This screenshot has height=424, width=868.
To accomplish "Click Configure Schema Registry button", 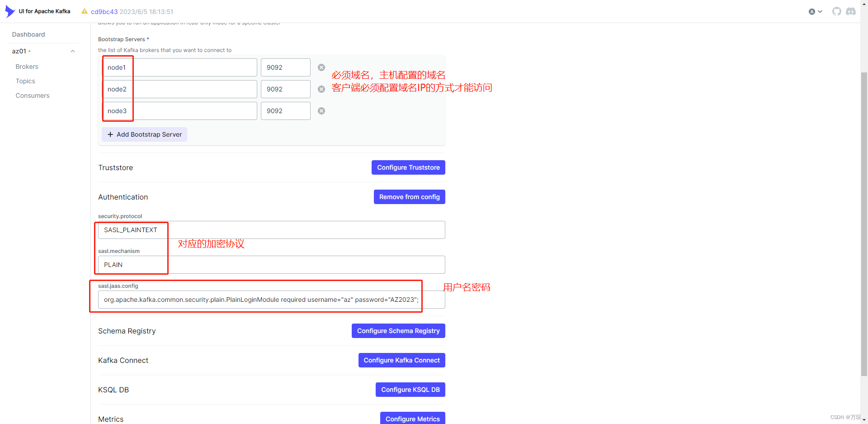I will click(x=398, y=331).
